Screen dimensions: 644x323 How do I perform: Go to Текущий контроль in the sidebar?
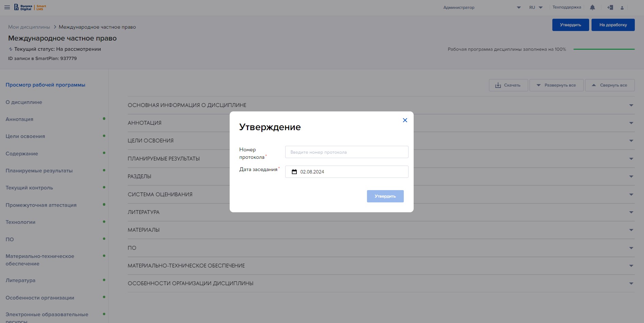point(29,188)
